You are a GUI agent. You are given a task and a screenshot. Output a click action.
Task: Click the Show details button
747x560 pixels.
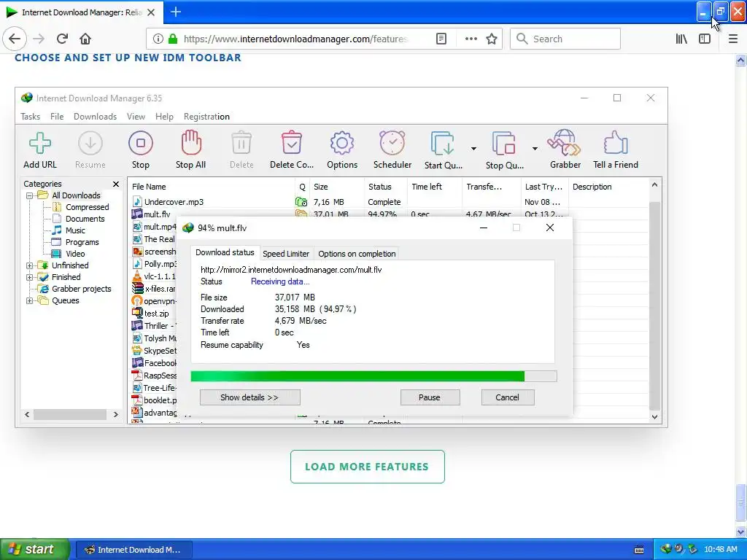click(x=249, y=397)
